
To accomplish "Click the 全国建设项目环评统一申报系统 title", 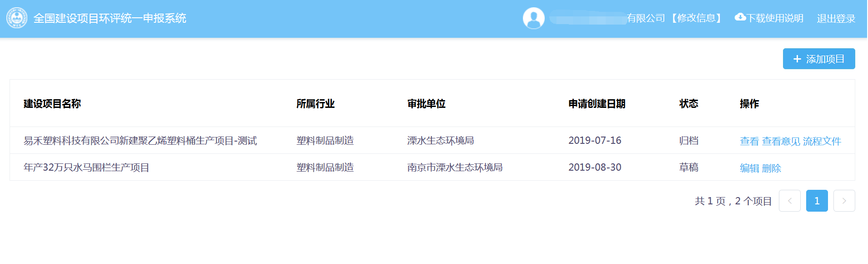I will [110, 18].
